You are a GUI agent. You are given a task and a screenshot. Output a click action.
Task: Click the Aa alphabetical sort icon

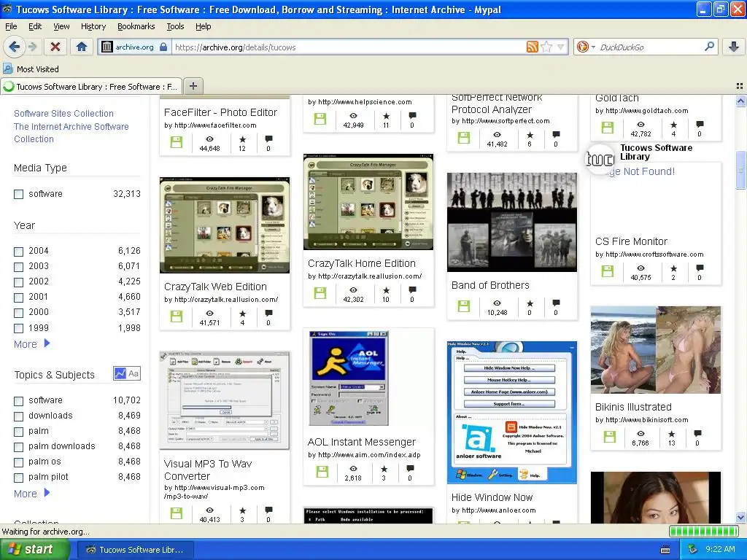click(x=134, y=373)
